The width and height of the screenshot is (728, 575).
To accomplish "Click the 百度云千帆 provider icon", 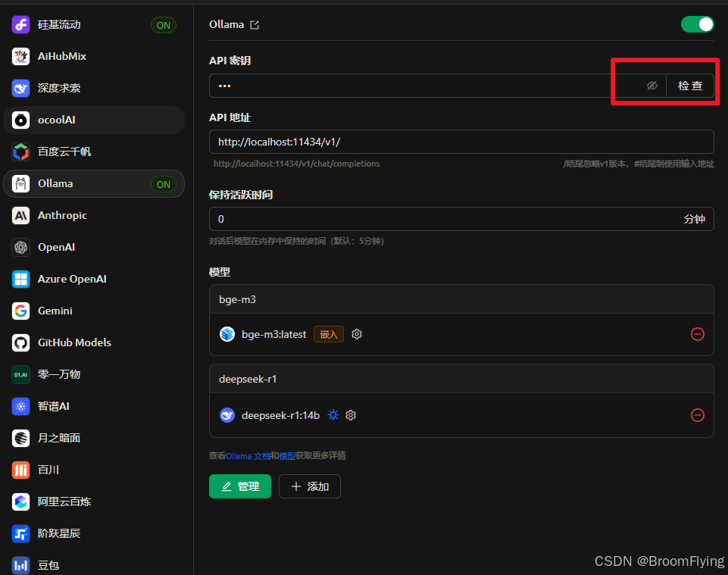I will pos(21,152).
